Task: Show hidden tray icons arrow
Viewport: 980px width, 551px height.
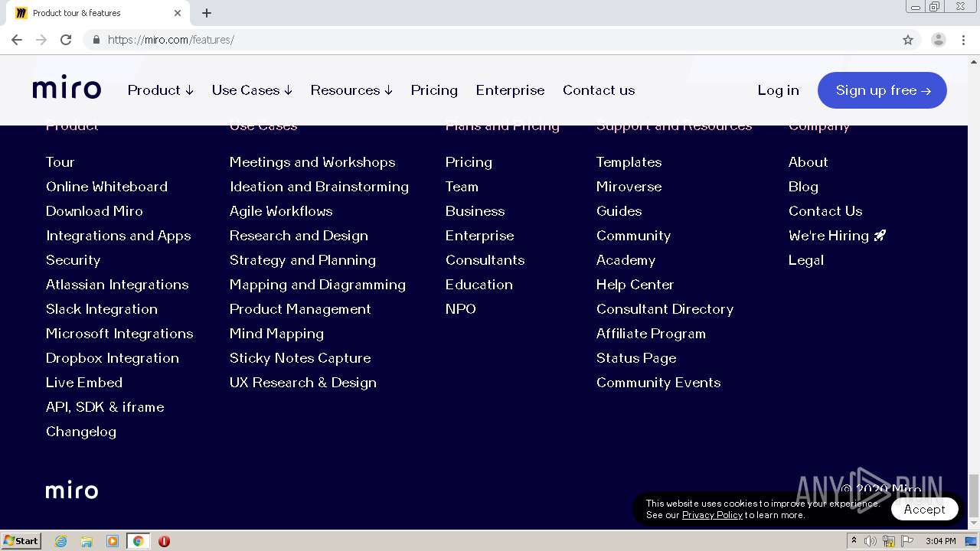Action: tap(854, 541)
